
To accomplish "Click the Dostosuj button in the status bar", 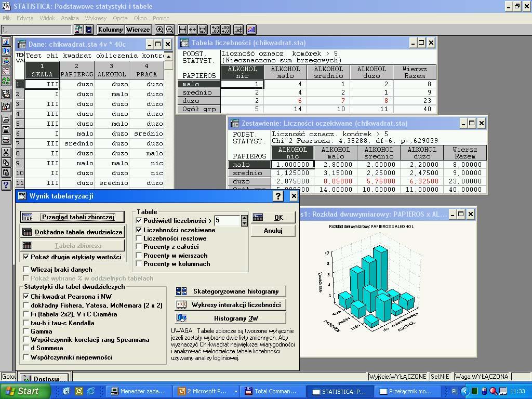I will coord(45,378).
